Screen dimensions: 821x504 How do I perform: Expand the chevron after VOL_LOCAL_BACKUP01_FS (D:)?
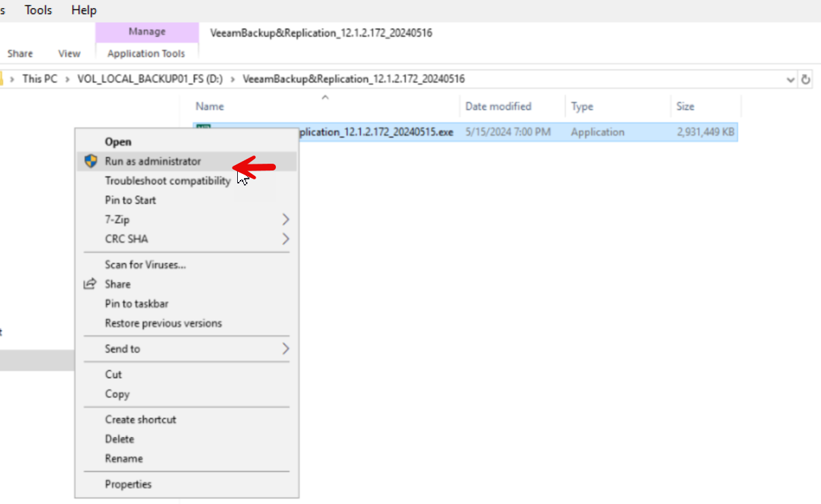tap(232, 79)
